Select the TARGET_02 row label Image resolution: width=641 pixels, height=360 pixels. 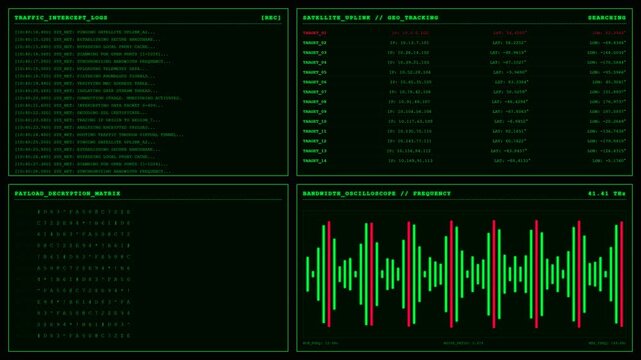point(314,42)
